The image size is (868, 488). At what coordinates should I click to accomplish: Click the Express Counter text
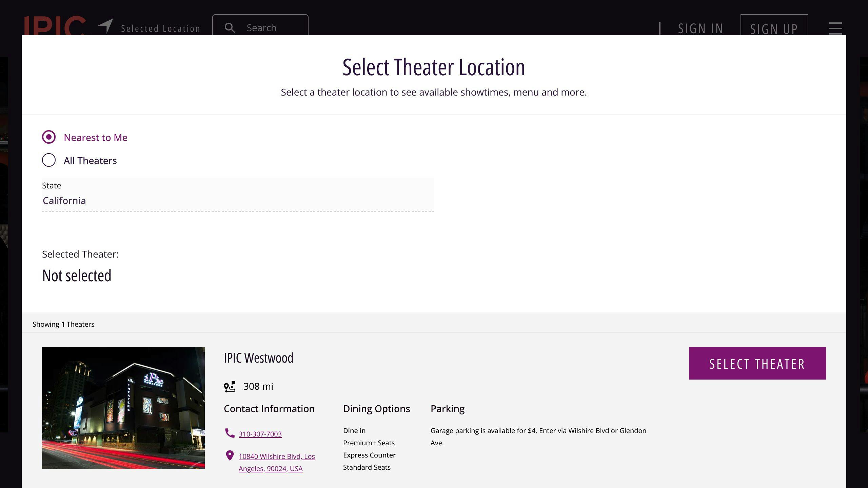click(370, 455)
